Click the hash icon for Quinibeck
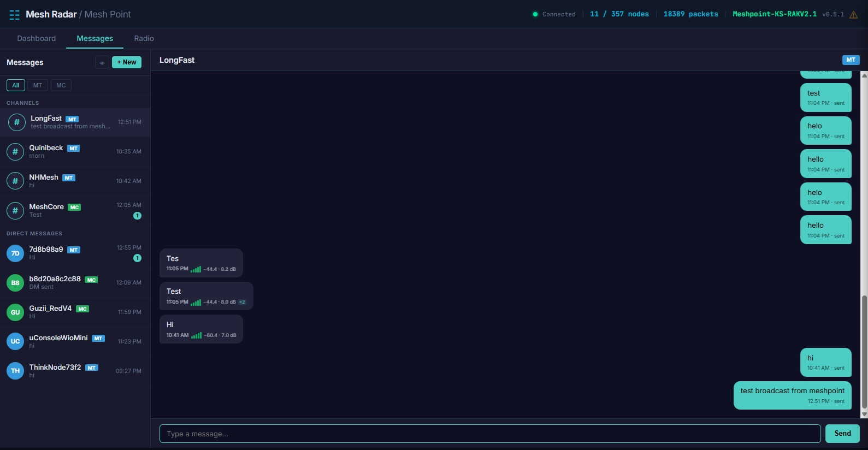 tap(15, 152)
